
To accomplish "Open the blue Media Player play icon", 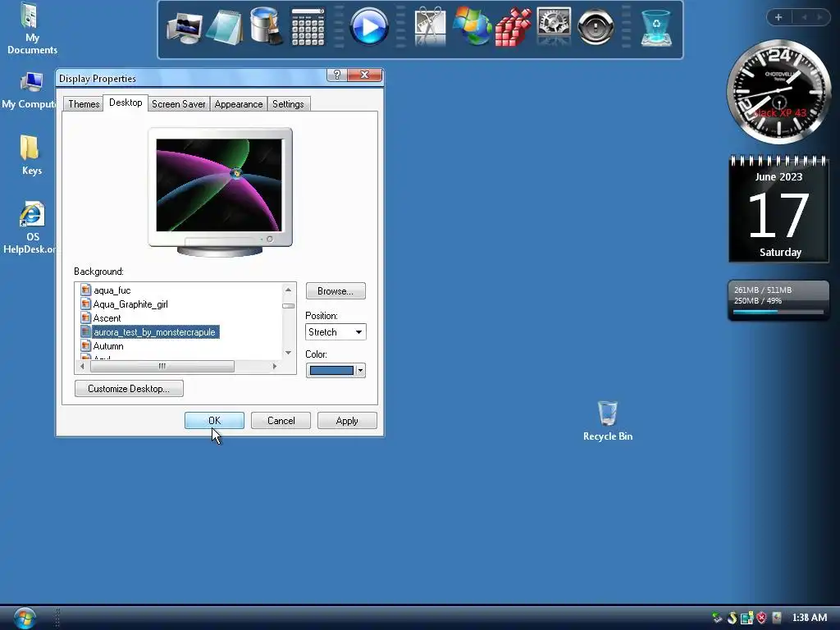I will click(x=369, y=26).
